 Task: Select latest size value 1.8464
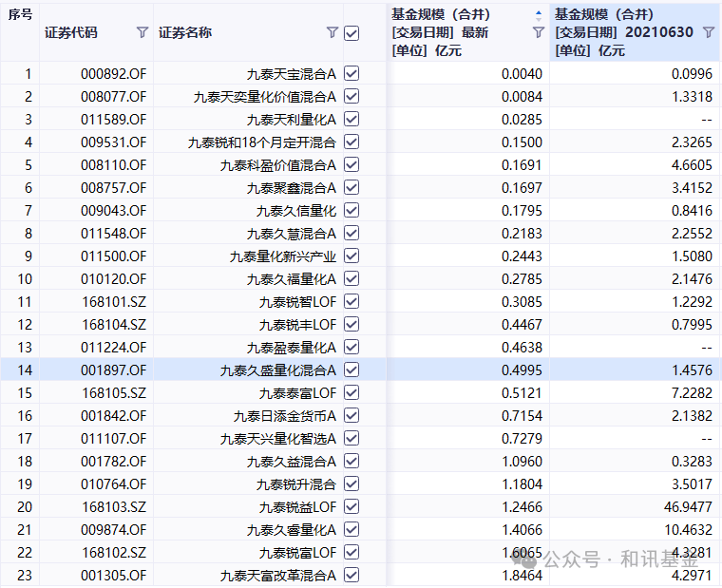[x=522, y=575]
